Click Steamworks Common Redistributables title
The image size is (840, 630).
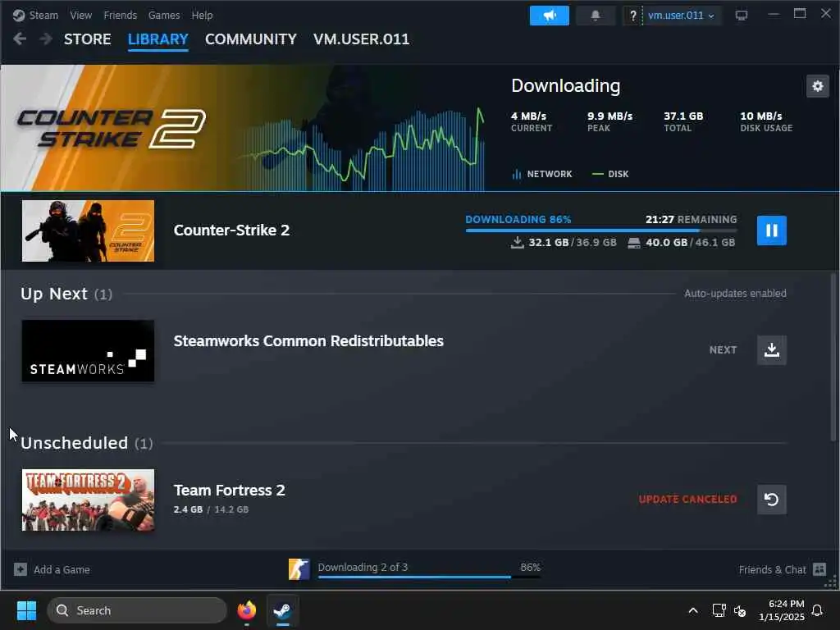click(x=308, y=341)
